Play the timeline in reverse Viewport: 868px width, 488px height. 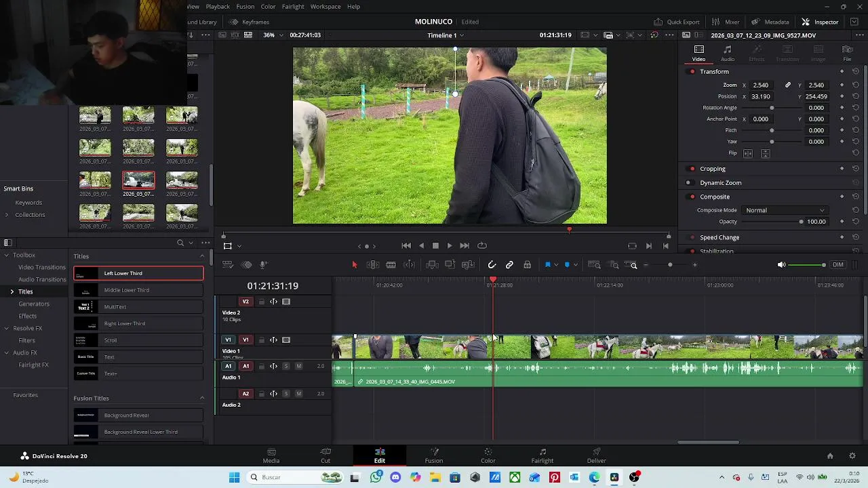[x=422, y=246]
